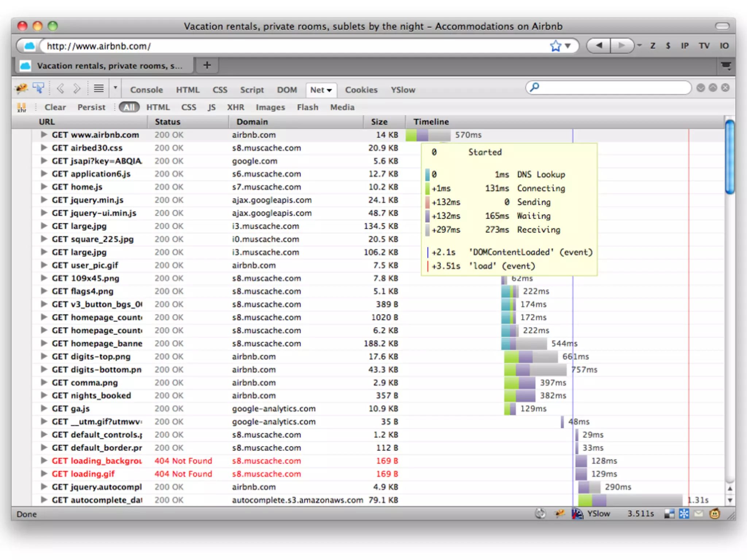Click the Clear button
Screen dimensions: 747x560
coord(55,108)
